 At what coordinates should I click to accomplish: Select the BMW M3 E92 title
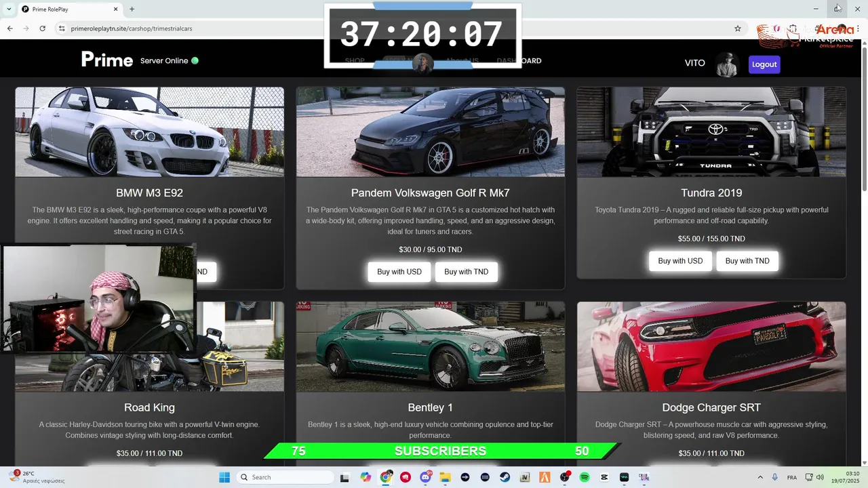click(x=149, y=193)
